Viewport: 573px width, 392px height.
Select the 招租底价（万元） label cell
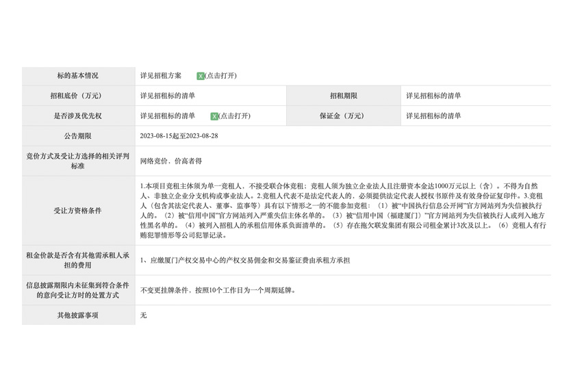tap(78, 96)
